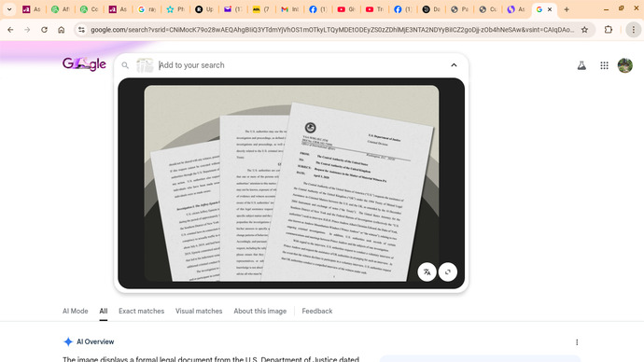644x362 pixels.
Task: Click the document image preview
Action: pos(291,183)
